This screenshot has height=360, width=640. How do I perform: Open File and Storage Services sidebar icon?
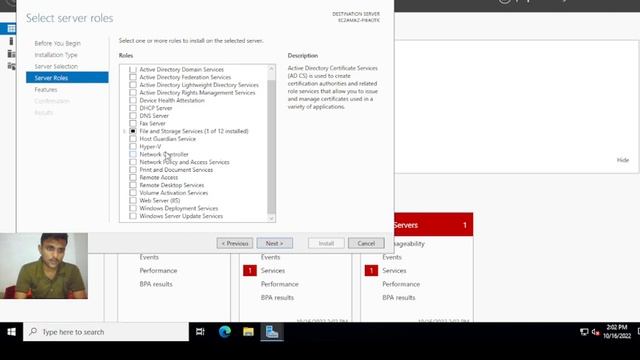tap(11, 66)
